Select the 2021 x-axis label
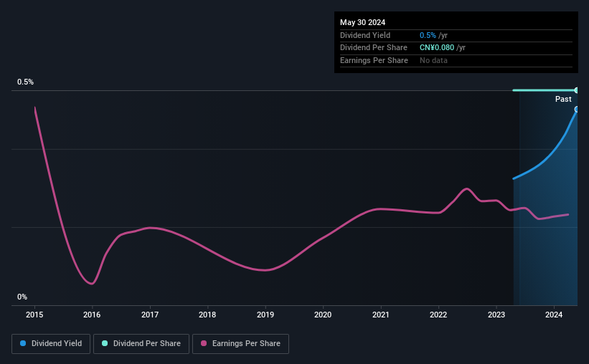The width and height of the screenshot is (589, 364). [x=381, y=314]
